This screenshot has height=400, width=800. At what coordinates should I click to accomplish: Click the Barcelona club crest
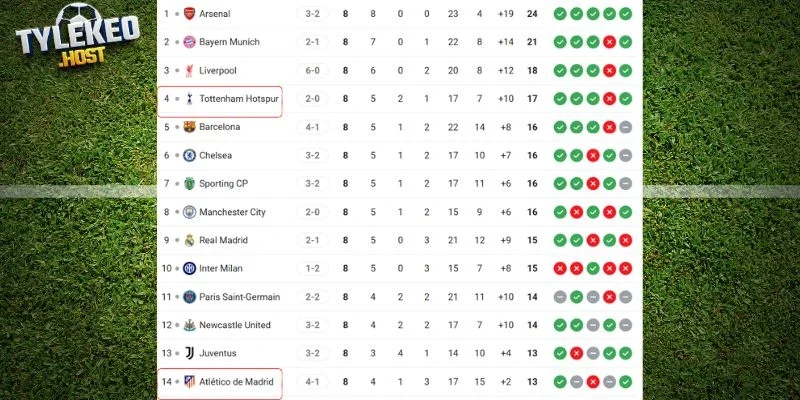[x=189, y=127]
